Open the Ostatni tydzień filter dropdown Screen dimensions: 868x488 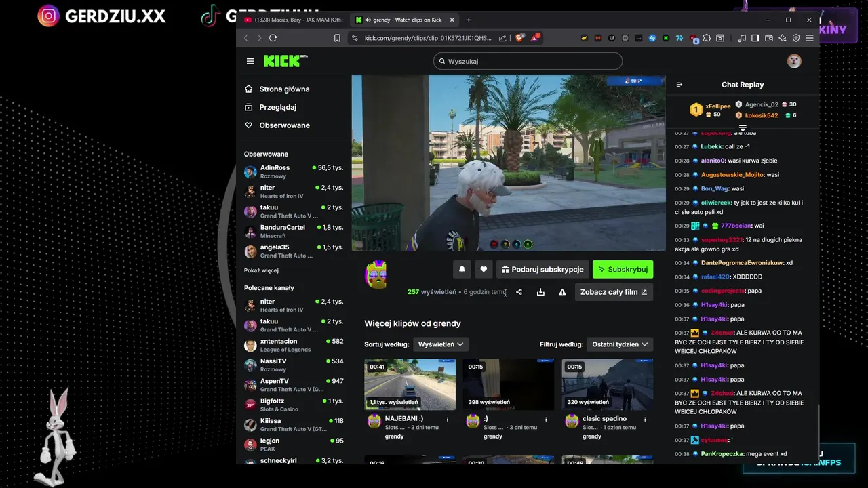[x=620, y=344]
